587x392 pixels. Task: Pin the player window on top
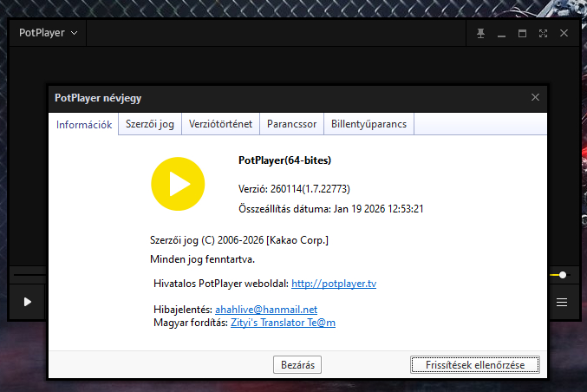point(481,33)
